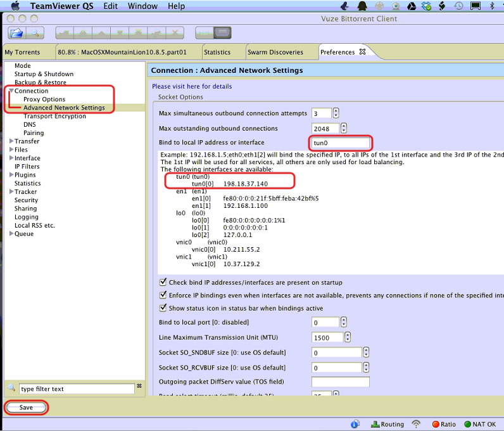Click stepper for Line Maximum Transmission Unit
The width and height of the screenshot is (504, 431).
pos(348,337)
